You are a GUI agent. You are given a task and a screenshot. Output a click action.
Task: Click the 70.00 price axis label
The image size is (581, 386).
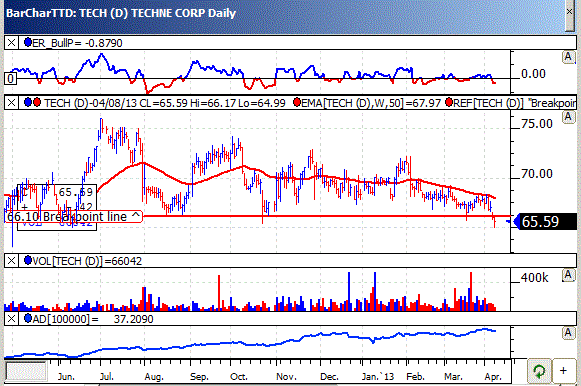(x=537, y=173)
